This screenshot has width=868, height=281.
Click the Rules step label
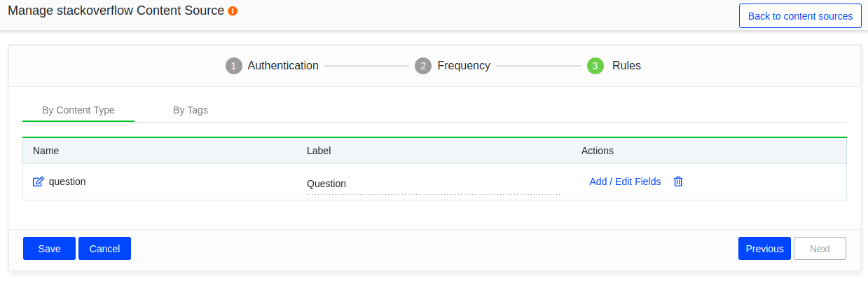coord(626,65)
